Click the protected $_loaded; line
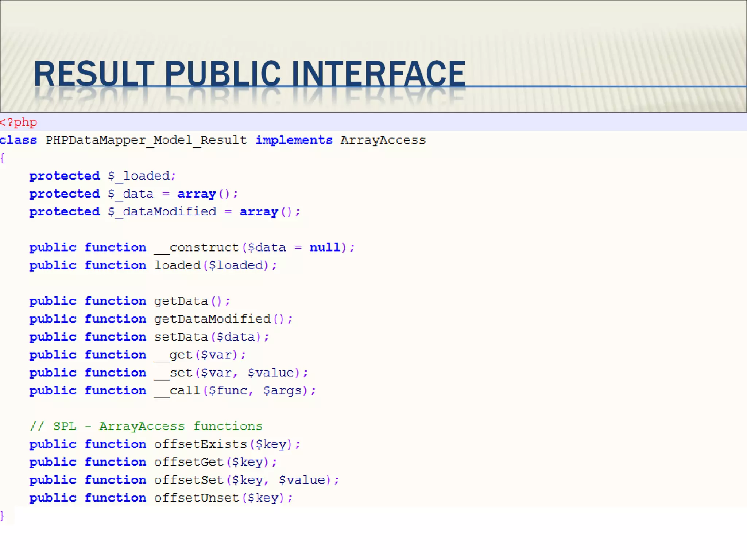747x560 pixels. point(103,176)
